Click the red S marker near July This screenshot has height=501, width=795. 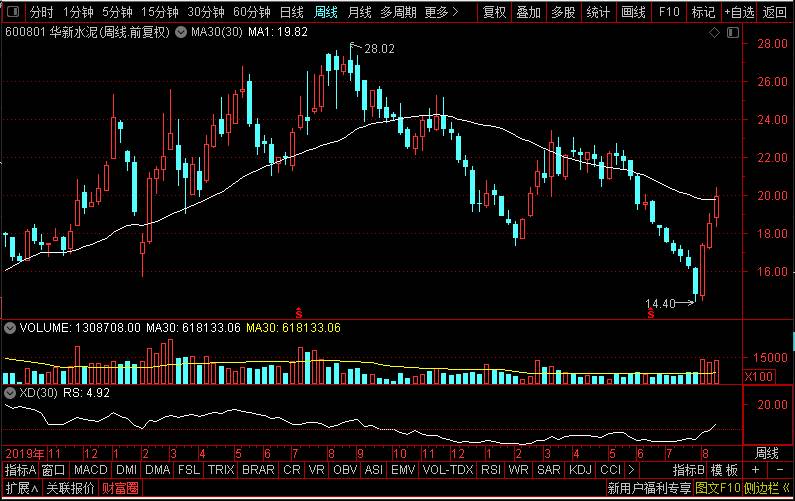coord(299,313)
